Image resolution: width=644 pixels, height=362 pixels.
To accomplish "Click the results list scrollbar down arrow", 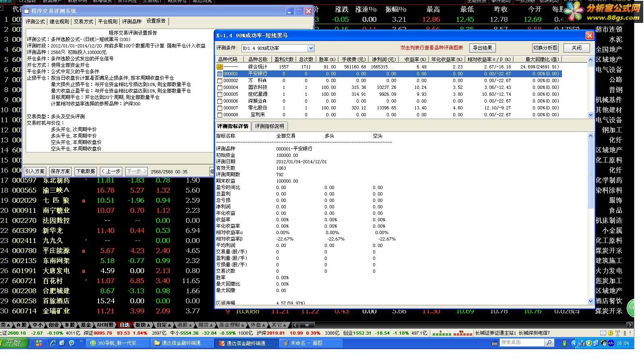I will coord(591,115).
